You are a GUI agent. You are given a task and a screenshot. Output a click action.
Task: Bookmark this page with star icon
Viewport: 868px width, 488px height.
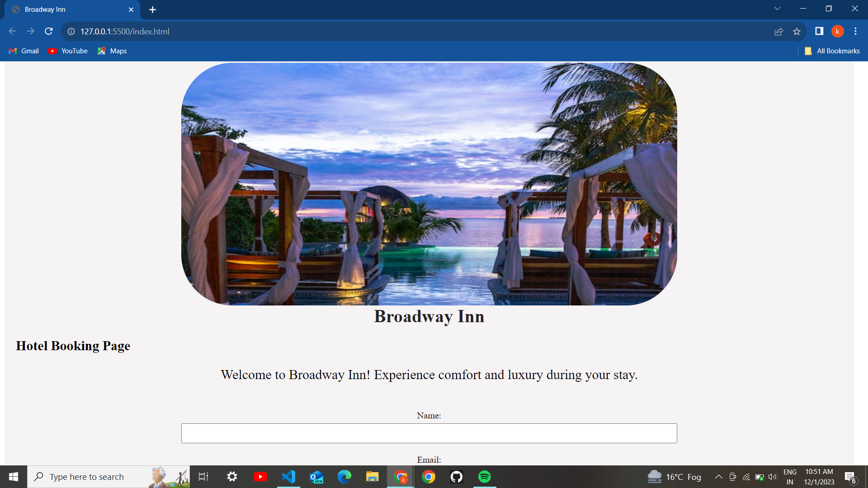(797, 31)
